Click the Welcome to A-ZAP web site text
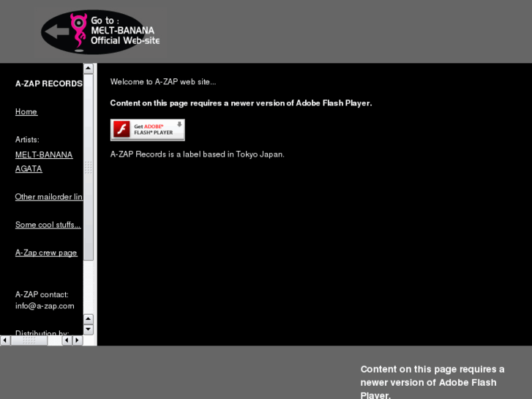The height and width of the screenshot is (399, 532). pos(163,82)
